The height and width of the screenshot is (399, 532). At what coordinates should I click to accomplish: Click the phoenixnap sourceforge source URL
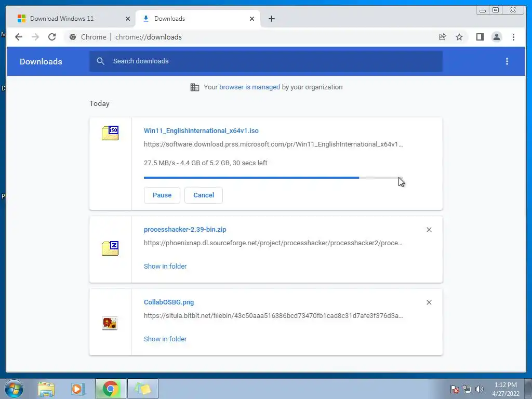click(x=273, y=243)
